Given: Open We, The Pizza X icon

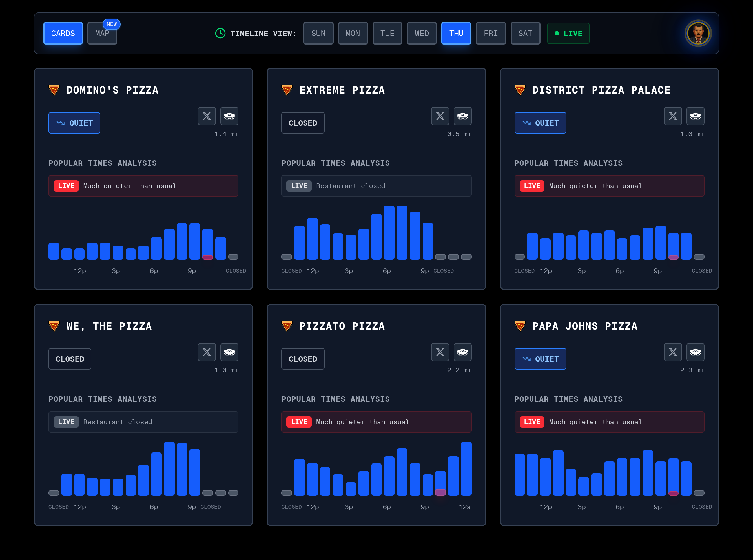Looking at the screenshot, I should pos(207,352).
